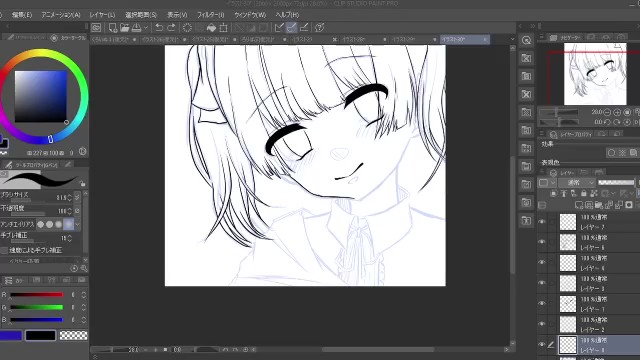Viewport: 640px width, 360px height.
Task: Zoom in with Navigator plus button
Action: pyautogui.click(x=617, y=112)
